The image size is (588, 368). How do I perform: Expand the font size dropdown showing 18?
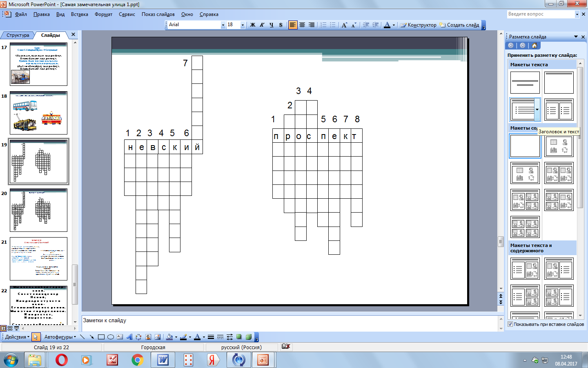tap(243, 25)
